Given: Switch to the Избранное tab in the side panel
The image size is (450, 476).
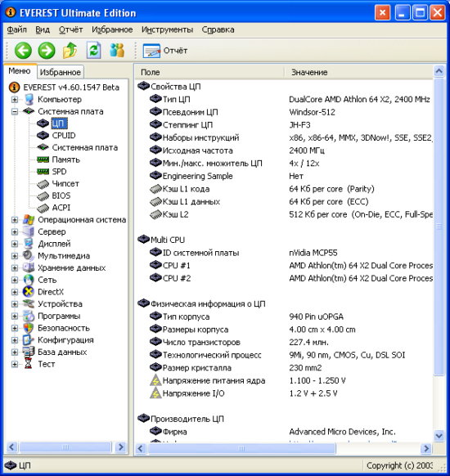Looking at the screenshot, I should (x=60, y=72).
